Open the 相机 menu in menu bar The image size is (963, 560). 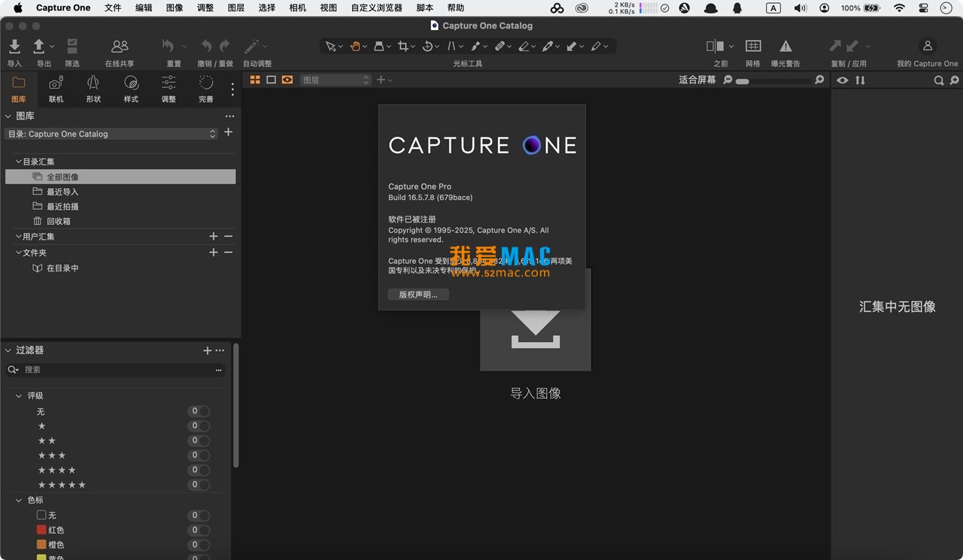click(297, 8)
